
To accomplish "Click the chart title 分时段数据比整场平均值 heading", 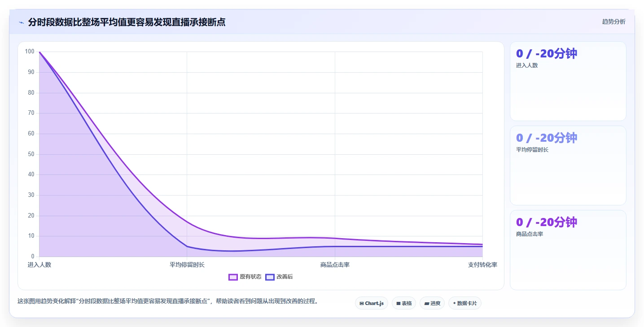I will (x=127, y=22).
